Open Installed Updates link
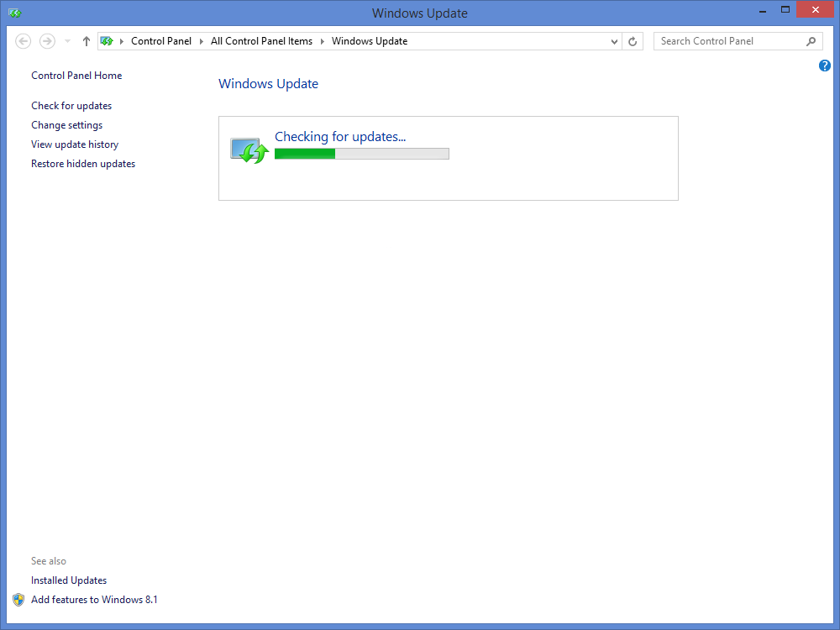This screenshot has height=630, width=840. coord(69,580)
